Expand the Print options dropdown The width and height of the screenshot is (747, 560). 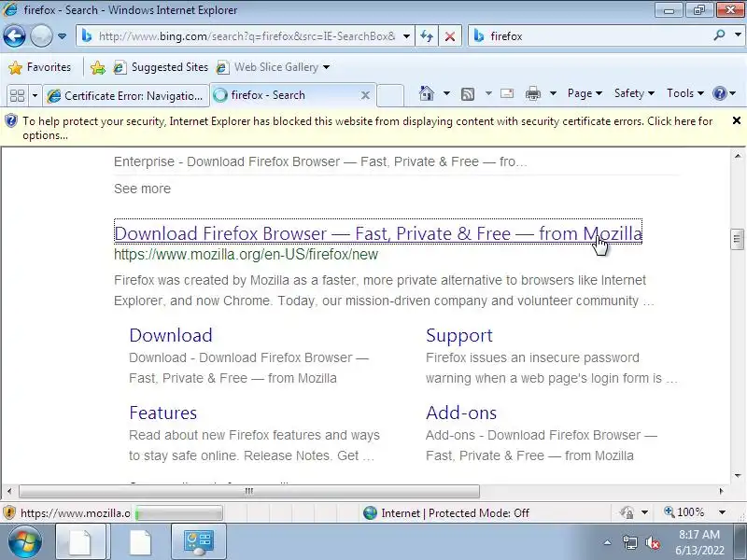tap(553, 93)
